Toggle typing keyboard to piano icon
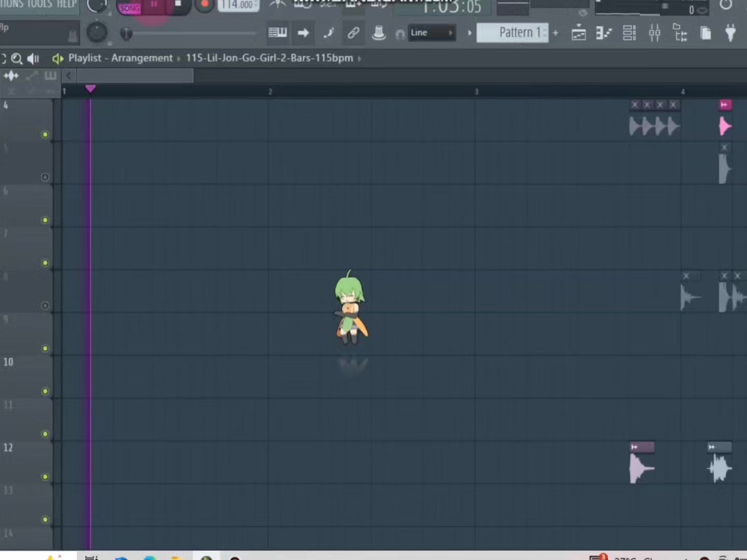Viewport: 747px width, 560px height. [278, 33]
